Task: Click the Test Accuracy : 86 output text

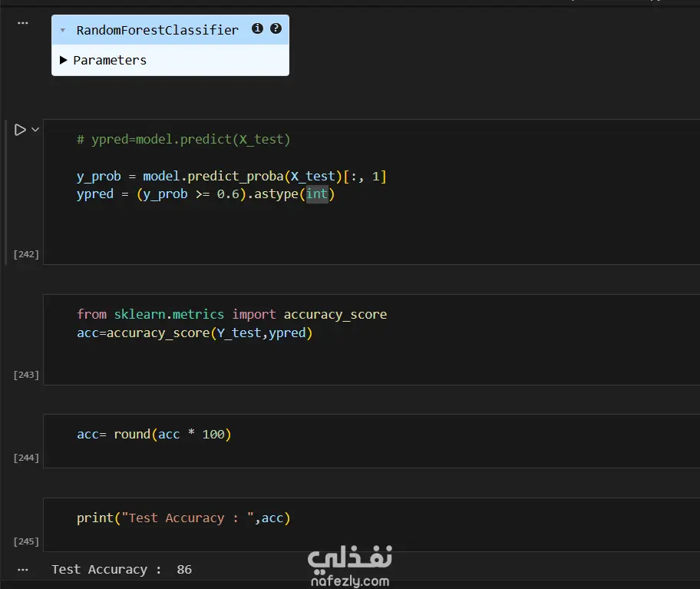Action: [x=121, y=570]
